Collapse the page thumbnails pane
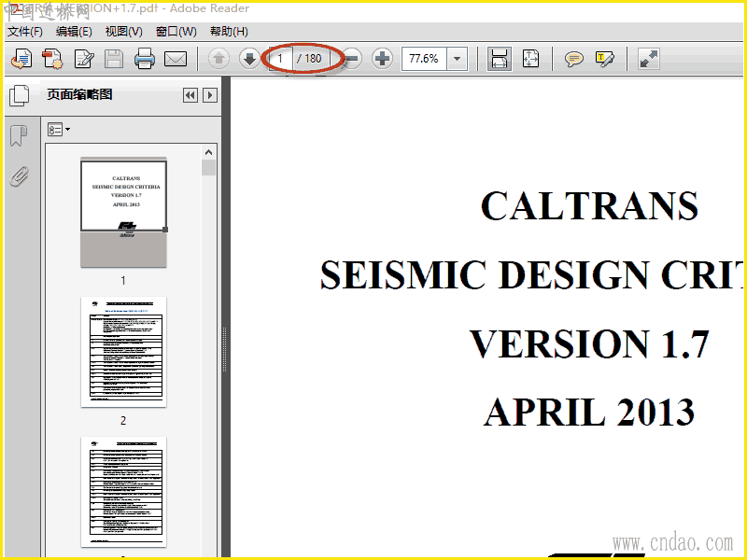Screen dimensions: 747x560 tap(190, 95)
